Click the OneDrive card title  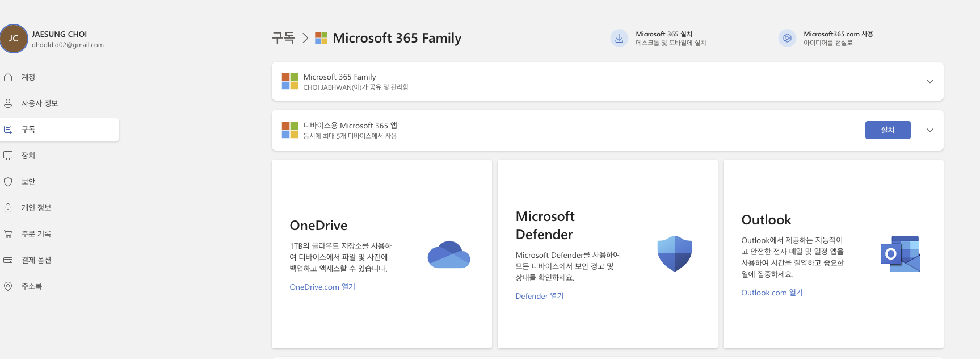pyautogui.click(x=318, y=226)
